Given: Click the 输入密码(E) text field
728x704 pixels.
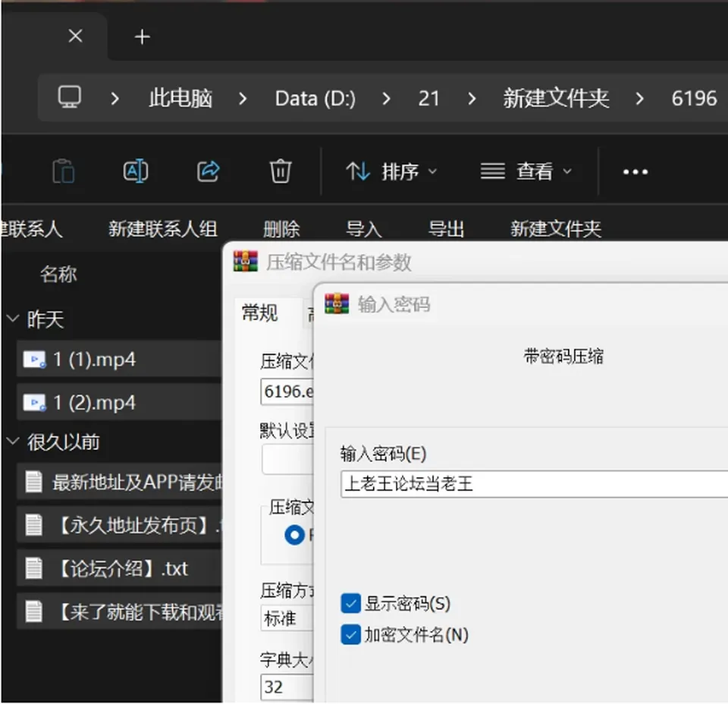Looking at the screenshot, I should tap(534, 484).
